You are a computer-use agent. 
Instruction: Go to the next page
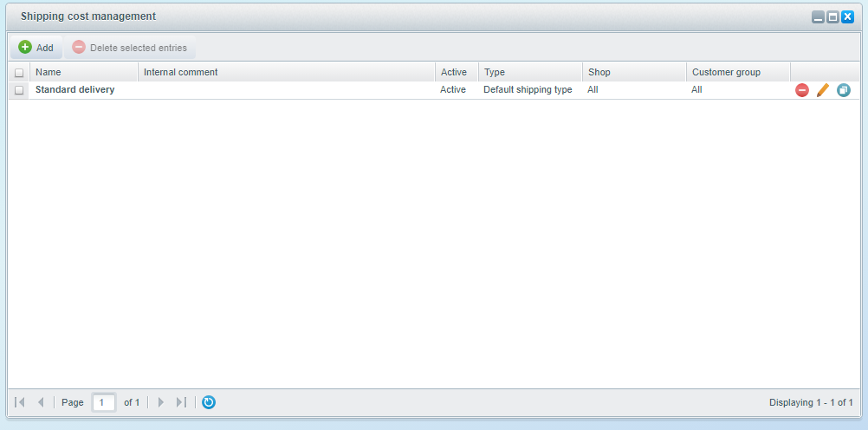[160, 402]
